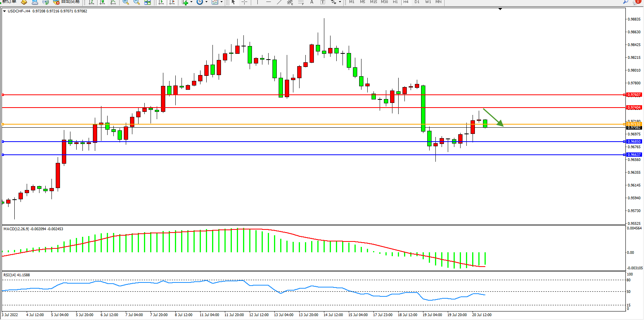Click the chart shift marker triangle
Viewport: 644px width, 320px height.
[x=500, y=9]
